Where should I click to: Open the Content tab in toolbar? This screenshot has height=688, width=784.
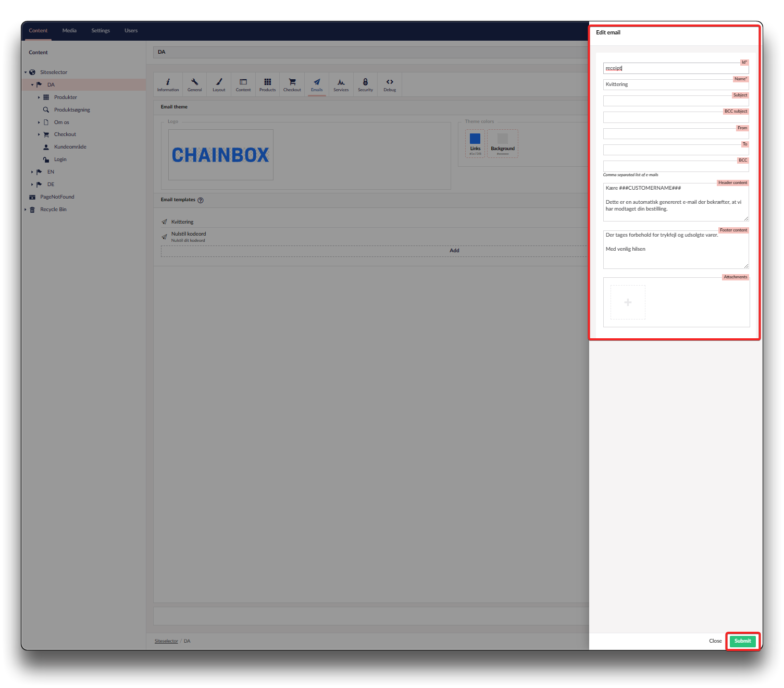pos(243,84)
